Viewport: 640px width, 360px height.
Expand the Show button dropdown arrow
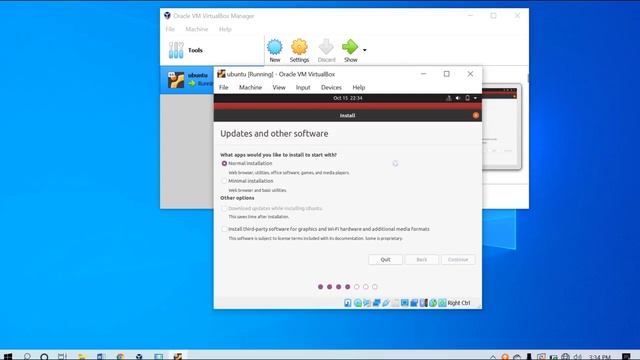[x=364, y=50]
